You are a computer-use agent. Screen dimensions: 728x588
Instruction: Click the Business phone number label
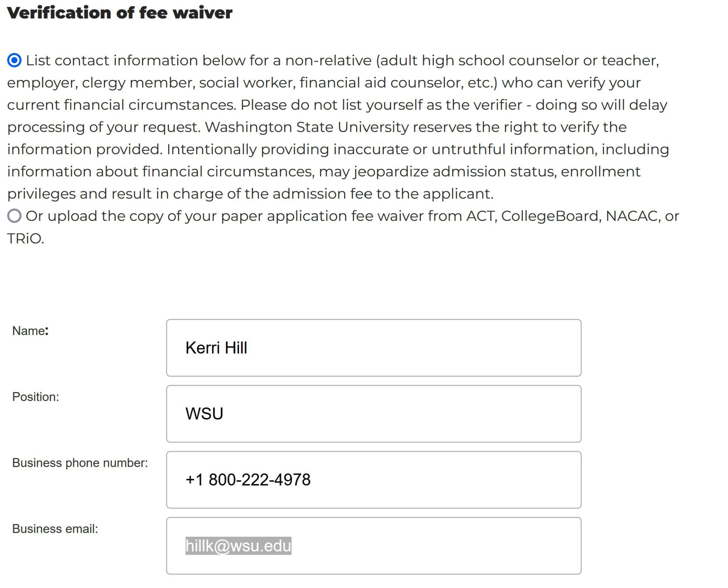[x=79, y=462]
